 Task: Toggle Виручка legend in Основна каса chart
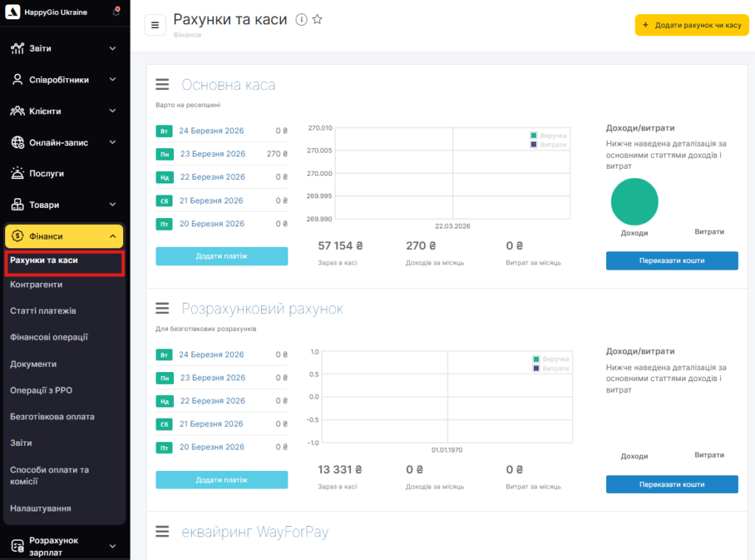tap(548, 136)
